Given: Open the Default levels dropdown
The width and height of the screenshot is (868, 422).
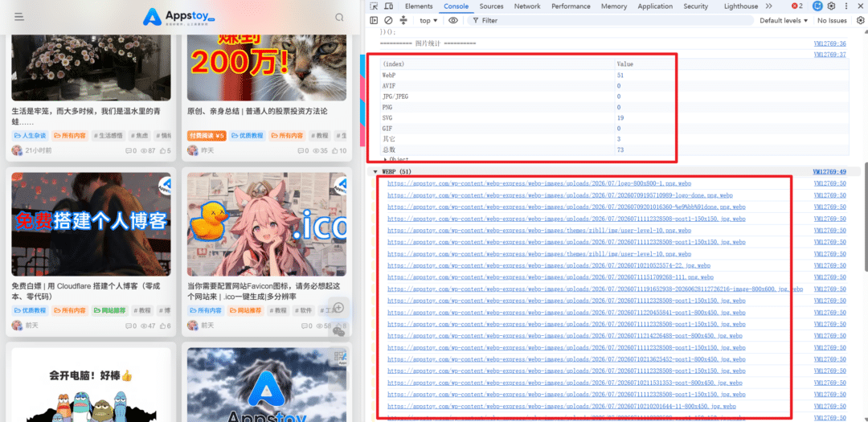Looking at the screenshot, I should pos(784,20).
